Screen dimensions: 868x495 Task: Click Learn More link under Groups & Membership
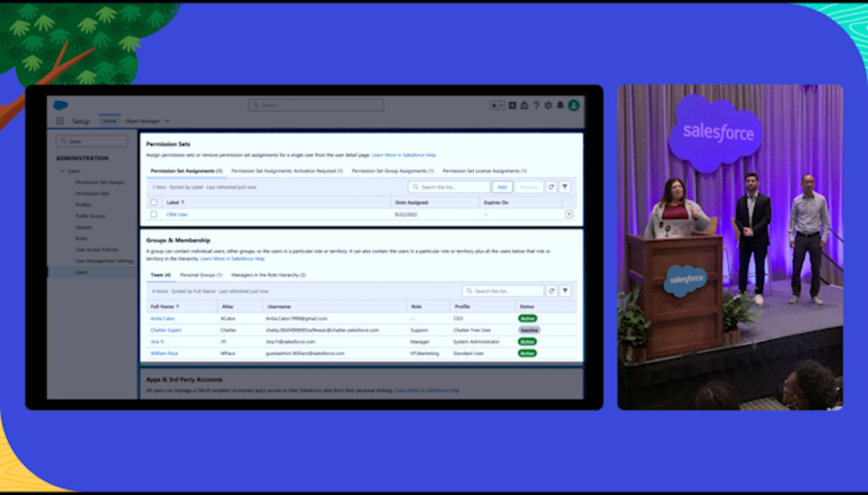pos(233,259)
